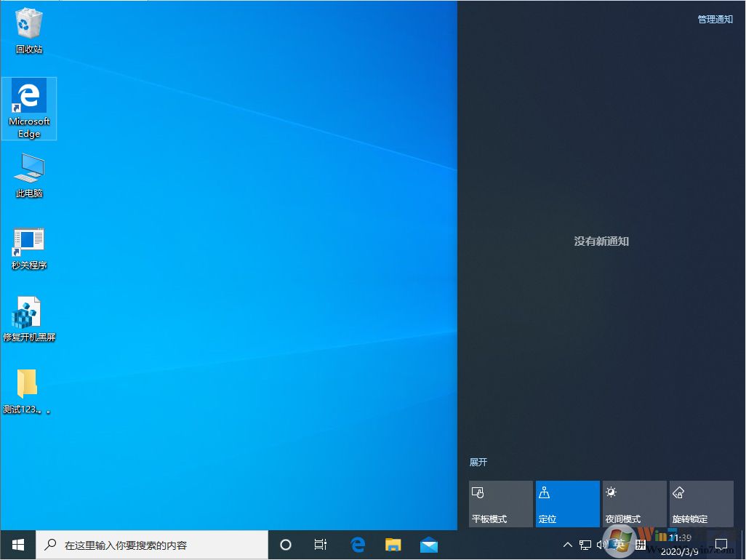The width and height of the screenshot is (746, 560).
Task: Click 展开 to show all quick actions
Action: click(478, 462)
